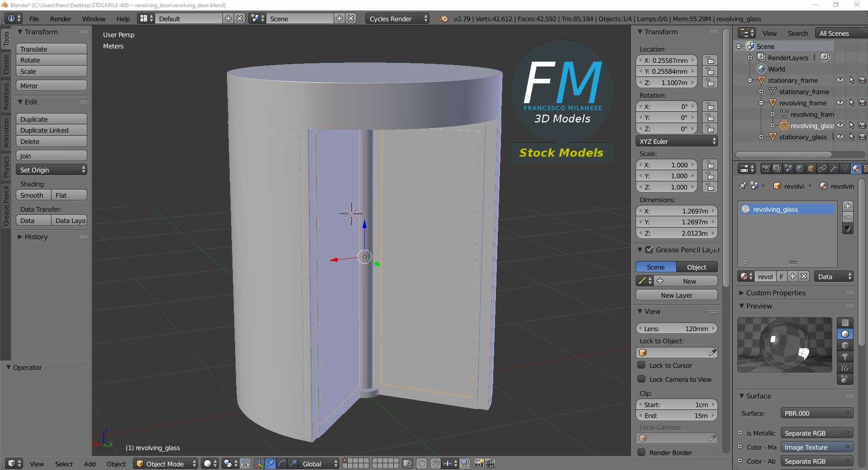The width and height of the screenshot is (868, 470).
Task: Open the Window menu
Action: 94,19
